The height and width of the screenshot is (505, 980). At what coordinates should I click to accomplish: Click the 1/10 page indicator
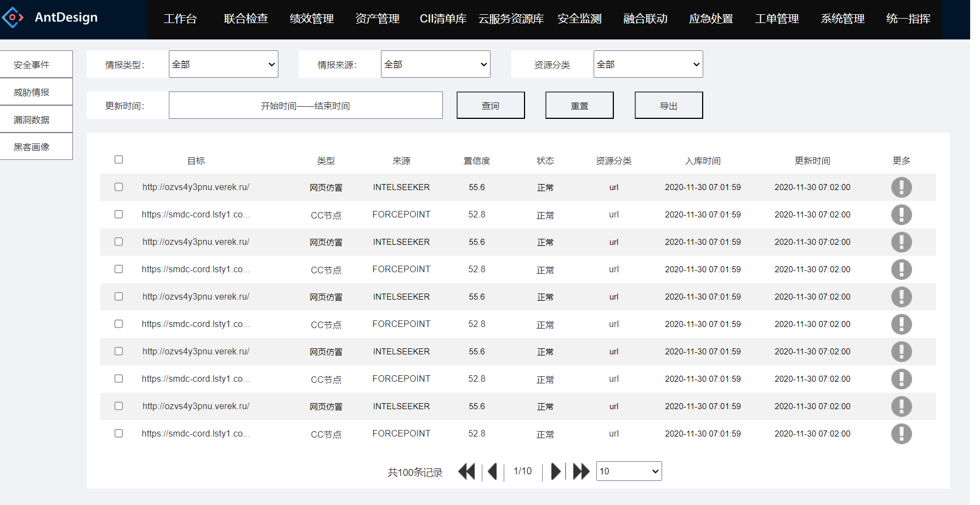coord(522,471)
